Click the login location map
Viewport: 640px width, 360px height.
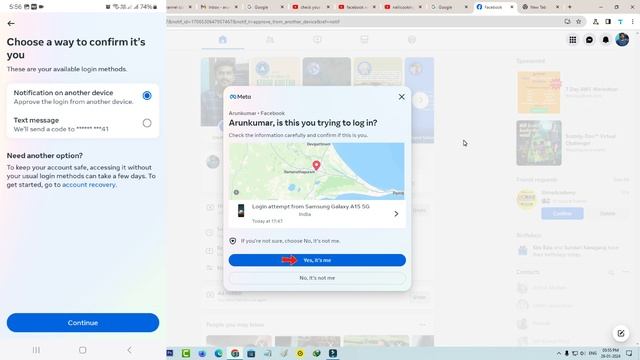tap(317, 171)
